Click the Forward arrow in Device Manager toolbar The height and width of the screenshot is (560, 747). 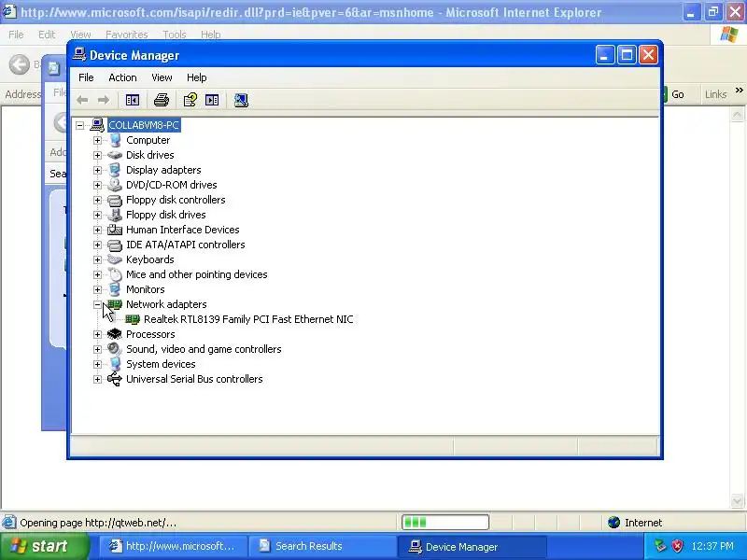pos(104,100)
